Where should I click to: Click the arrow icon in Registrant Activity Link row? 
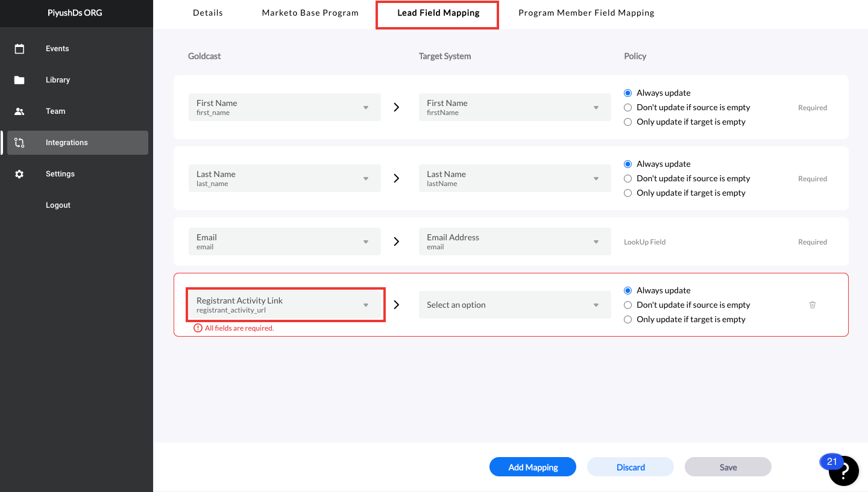396,305
